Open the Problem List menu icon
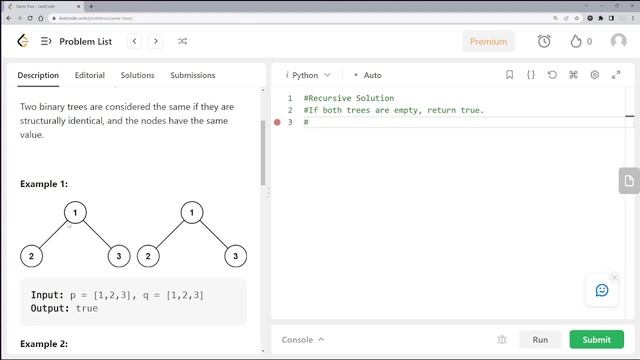 pyautogui.click(x=46, y=41)
